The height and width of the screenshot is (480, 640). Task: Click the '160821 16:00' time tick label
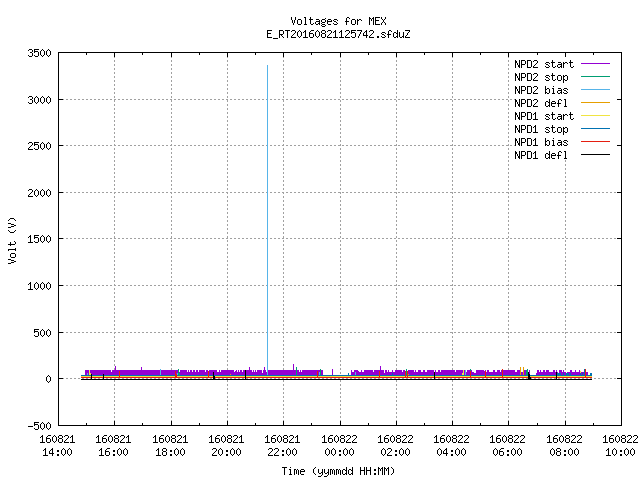pos(113,446)
